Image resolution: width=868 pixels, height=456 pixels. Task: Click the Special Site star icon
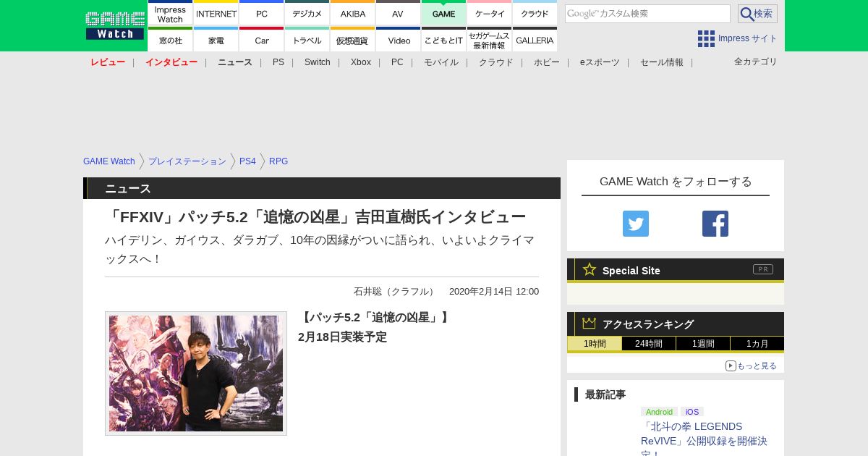(590, 269)
